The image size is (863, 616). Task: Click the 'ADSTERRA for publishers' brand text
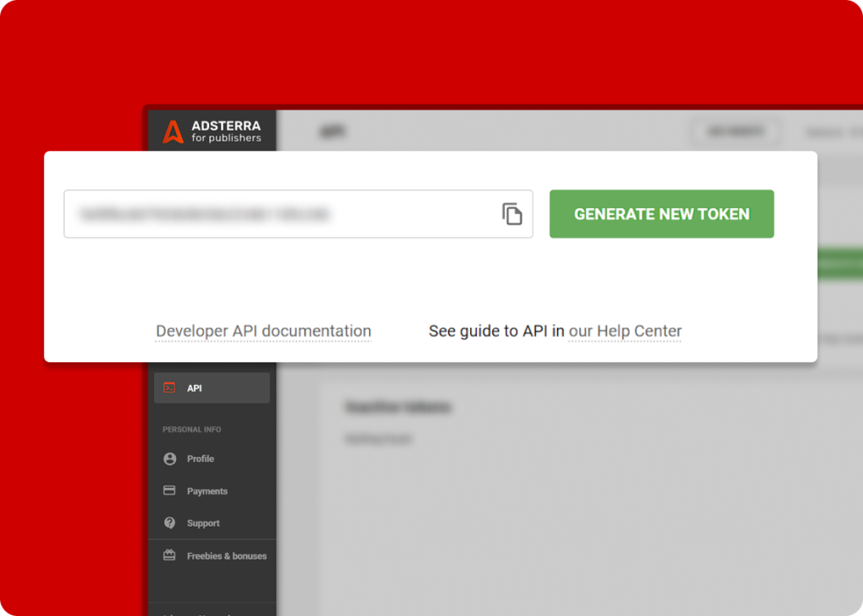coord(226,131)
